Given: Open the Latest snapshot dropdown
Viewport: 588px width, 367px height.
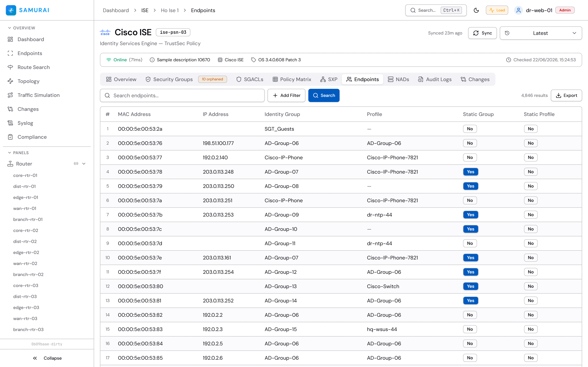Looking at the screenshot, I should (541, 33).
